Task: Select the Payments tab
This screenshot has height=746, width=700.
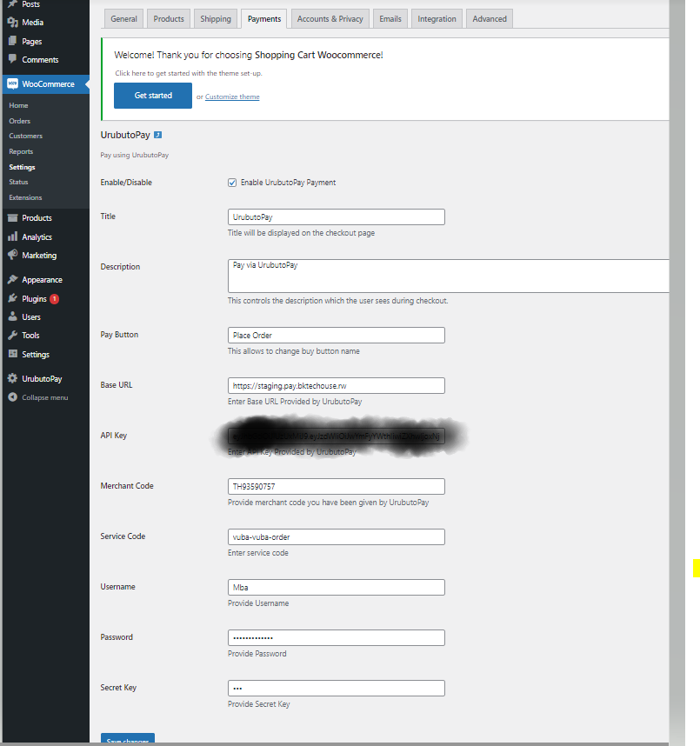Action: 264,19
